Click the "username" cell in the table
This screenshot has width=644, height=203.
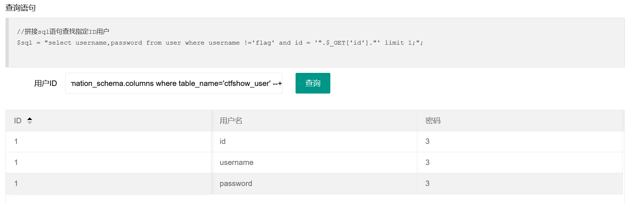(x=236, y=162)
